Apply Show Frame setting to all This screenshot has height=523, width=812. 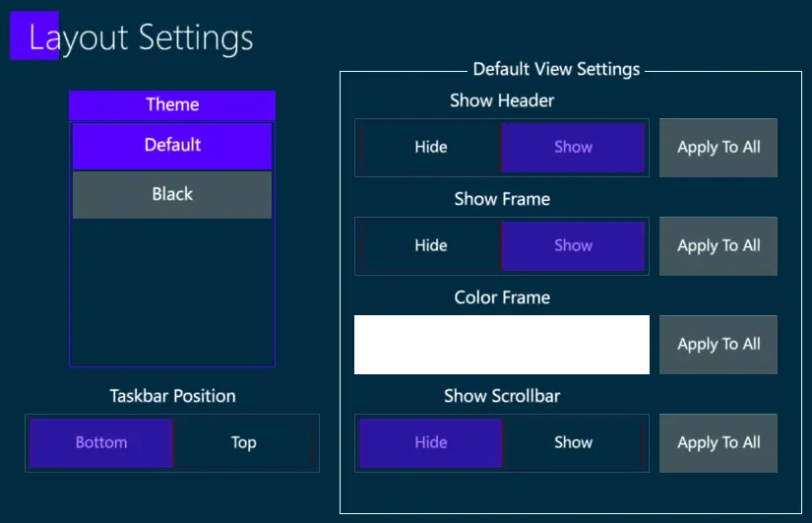718,246
